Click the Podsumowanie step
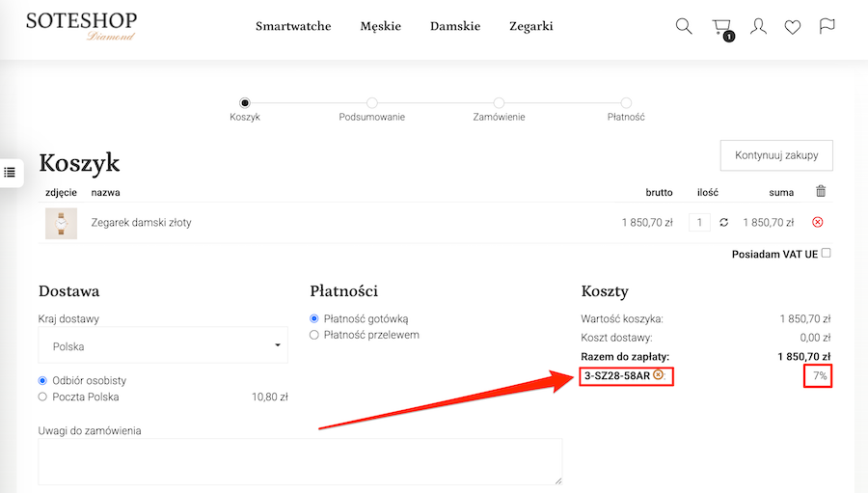Viewport: 868px width, 493px height. pos(372,110)
